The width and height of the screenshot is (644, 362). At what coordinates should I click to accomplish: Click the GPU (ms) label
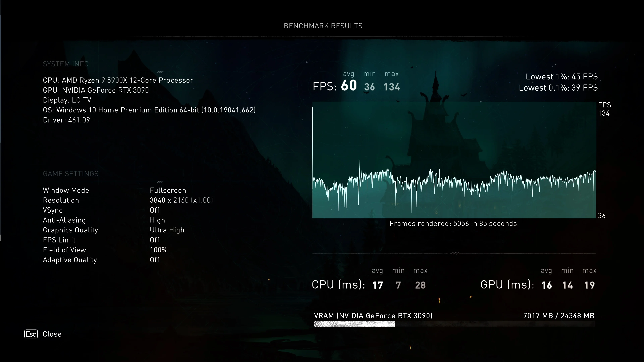507,285
